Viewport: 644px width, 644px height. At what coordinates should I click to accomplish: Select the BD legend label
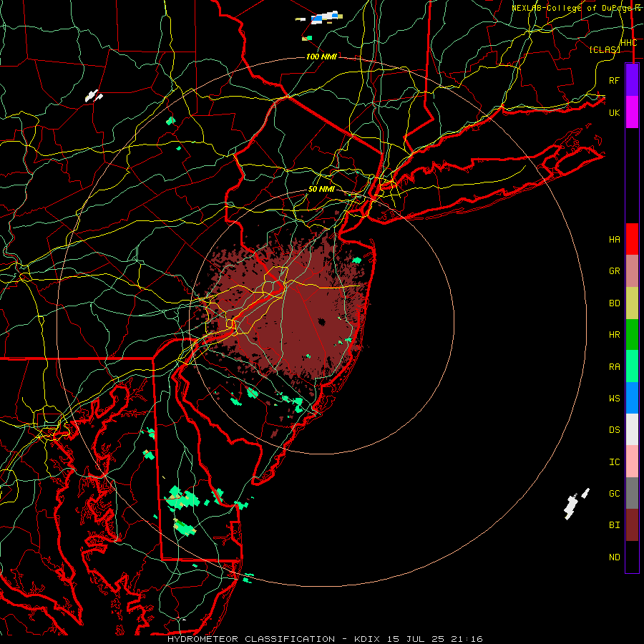coord(614,303)
